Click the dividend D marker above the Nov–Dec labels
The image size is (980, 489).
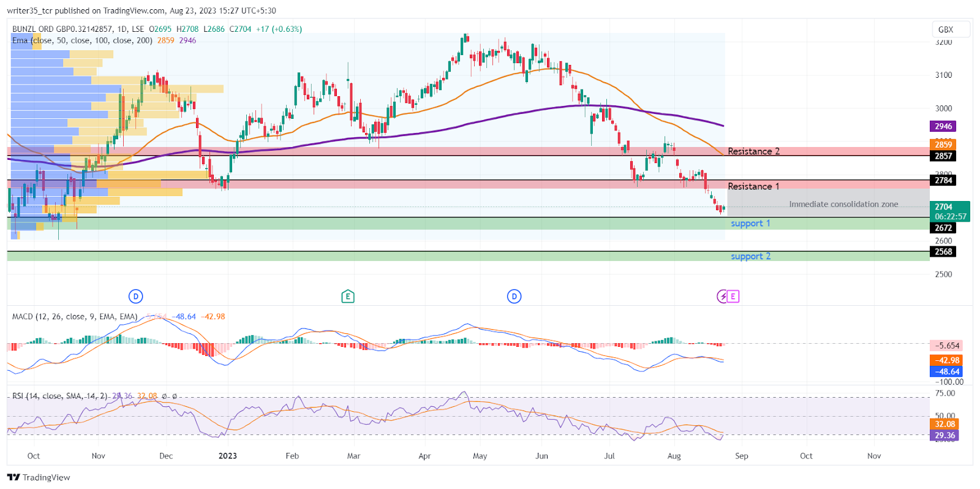[x=135, y=297]
